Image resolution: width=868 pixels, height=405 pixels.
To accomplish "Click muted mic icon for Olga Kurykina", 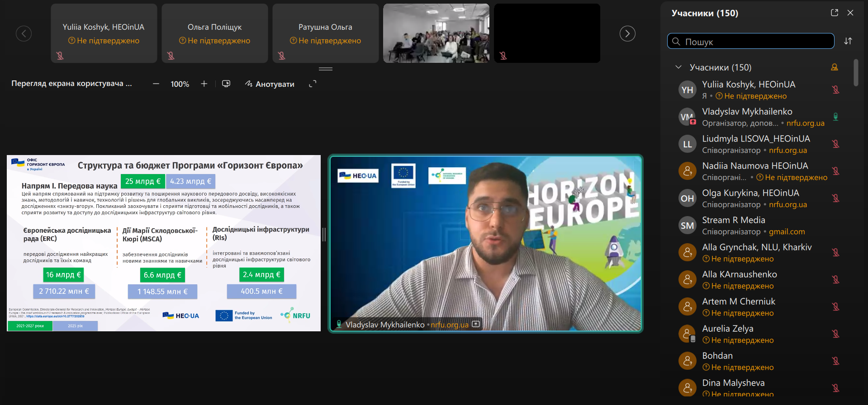I will 835,198.
